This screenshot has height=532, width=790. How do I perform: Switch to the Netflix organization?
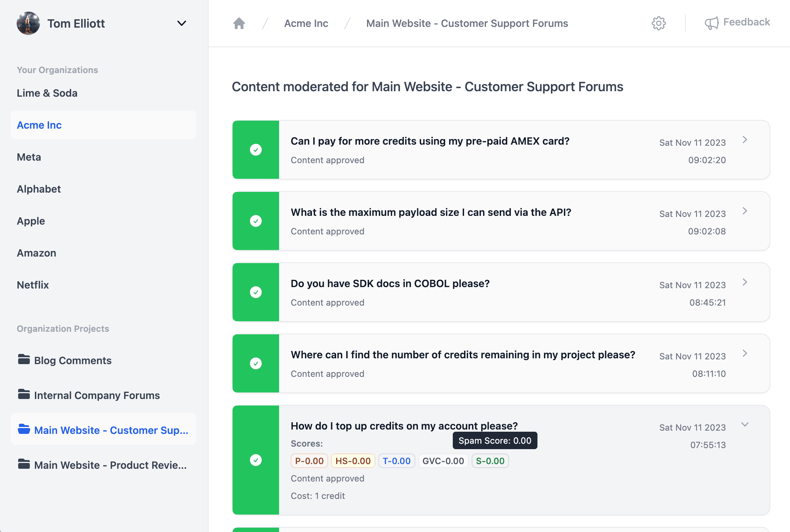coord(33,285)
